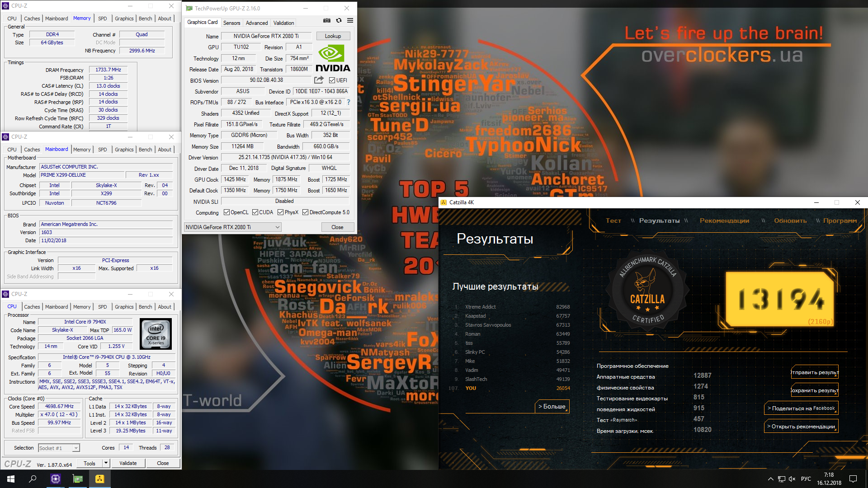Image resolution: width=868 pixels, height=488 pixels.
Task: Click the РУС language indicator
Action: click(806, 479)
